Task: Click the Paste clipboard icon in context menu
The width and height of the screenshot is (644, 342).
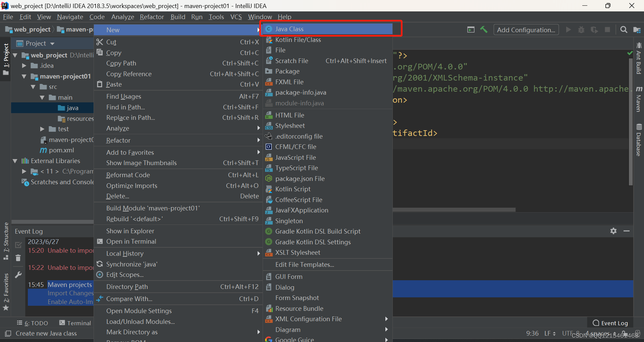Action: [x=100, y=84]
